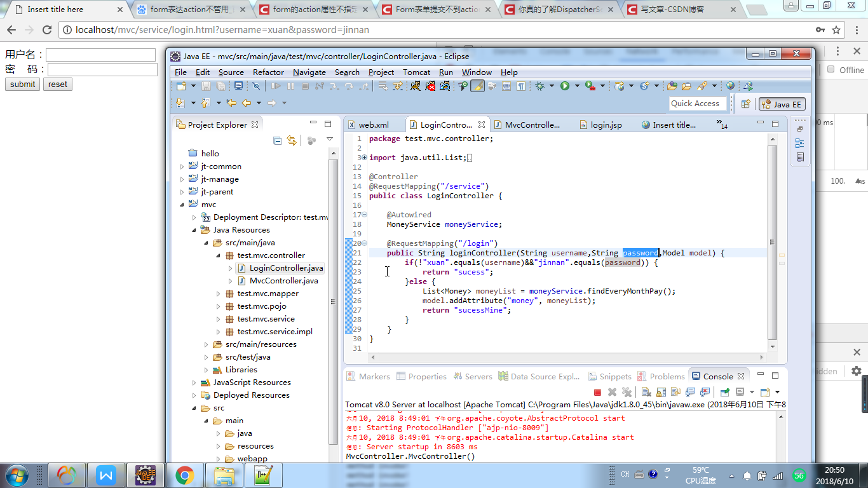Collapse the mvc project node
Image resolution: width=868 pixels, height=488 pixels.
pos(182,205)
